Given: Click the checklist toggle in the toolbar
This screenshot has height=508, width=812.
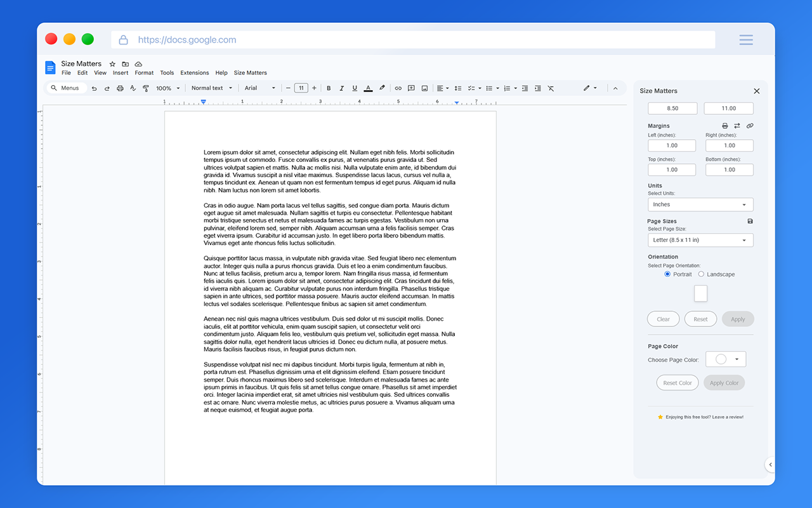Looking at the screenshot, I should (471, 88).
